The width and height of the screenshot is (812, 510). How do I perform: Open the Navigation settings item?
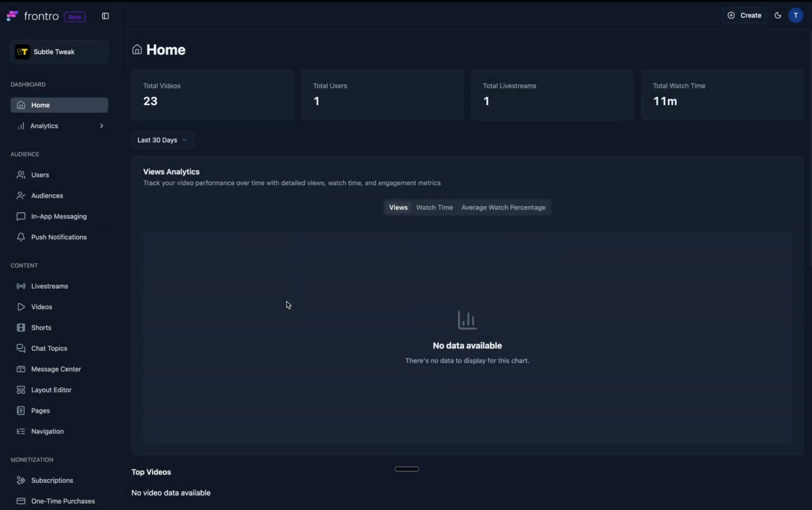(47, 432)
